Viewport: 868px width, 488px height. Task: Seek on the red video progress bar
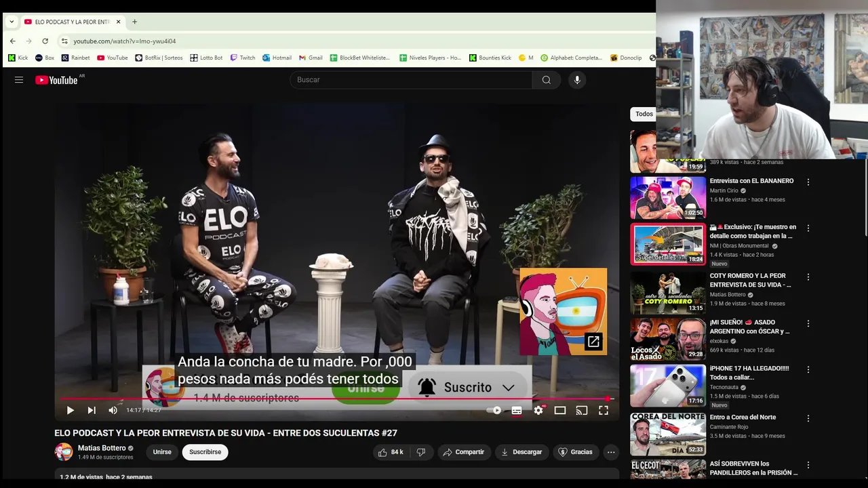[x=337, y=399]
